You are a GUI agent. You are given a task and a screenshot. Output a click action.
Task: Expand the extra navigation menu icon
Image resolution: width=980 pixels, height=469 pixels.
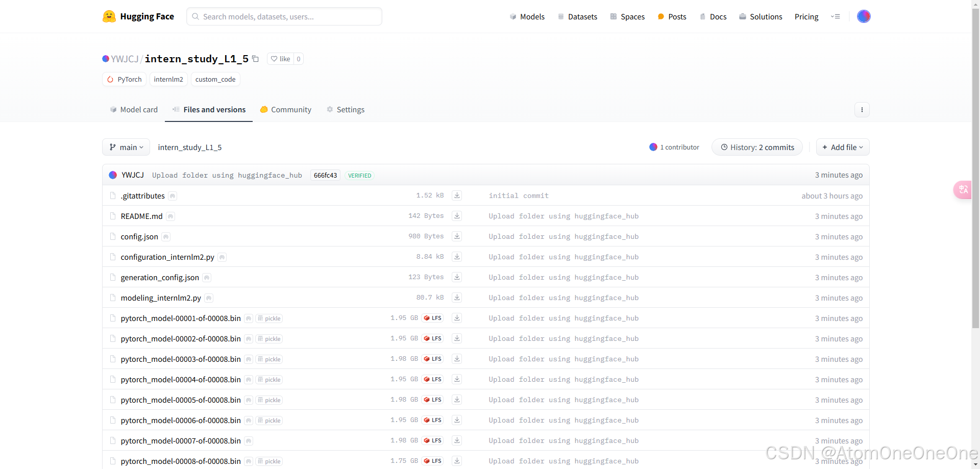pyautogui.click(x=836, y=17)
